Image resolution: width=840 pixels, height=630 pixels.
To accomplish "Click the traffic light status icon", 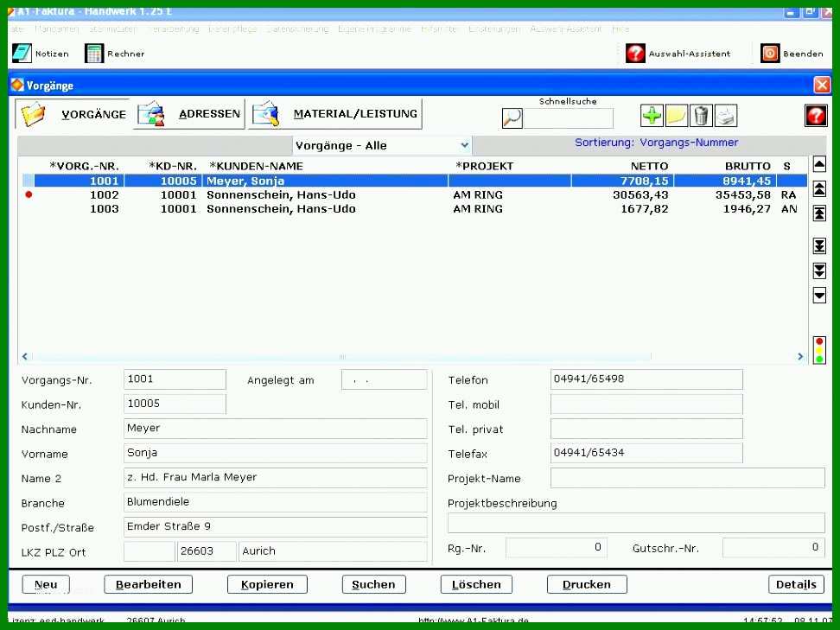I will click(819, 350).
